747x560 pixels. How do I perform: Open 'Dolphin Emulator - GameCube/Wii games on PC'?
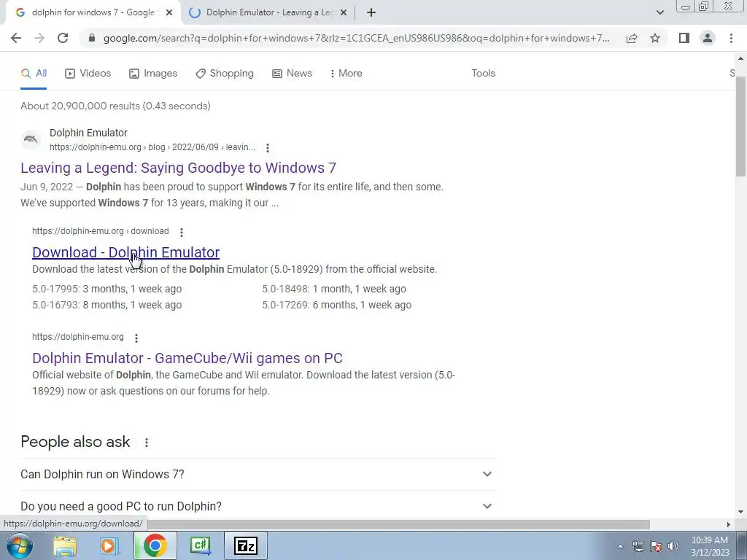click(x=187, y=358)
